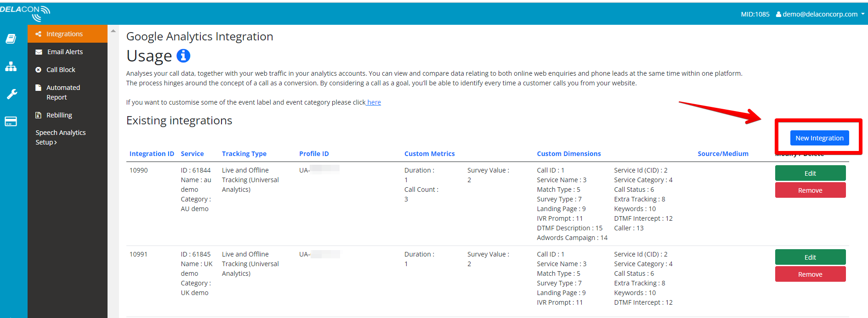Click the Service column header
This screenshot has width=868, height=318.
pyautogui.click(x=192, y=154)
